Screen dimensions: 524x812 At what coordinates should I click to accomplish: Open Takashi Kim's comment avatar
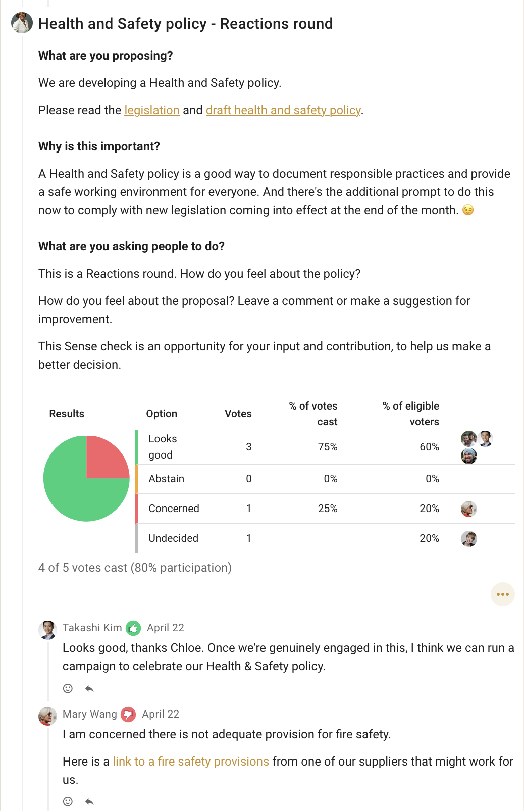pos(47,630)
